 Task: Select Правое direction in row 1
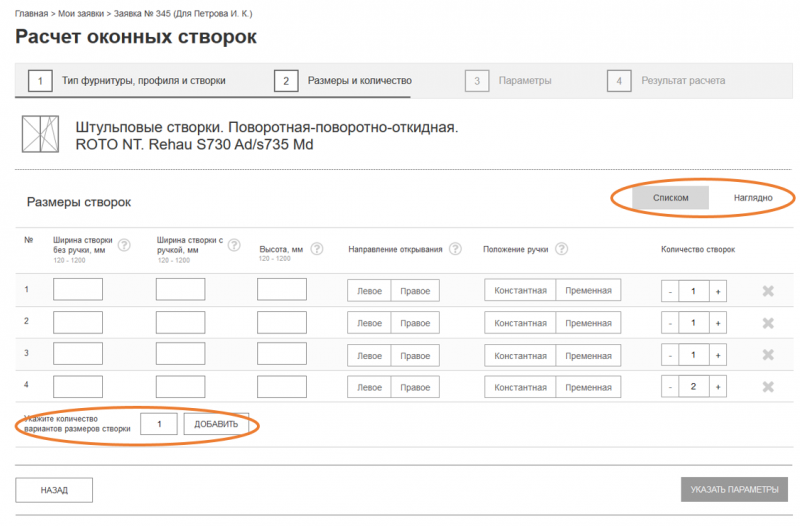click(415, 291)
